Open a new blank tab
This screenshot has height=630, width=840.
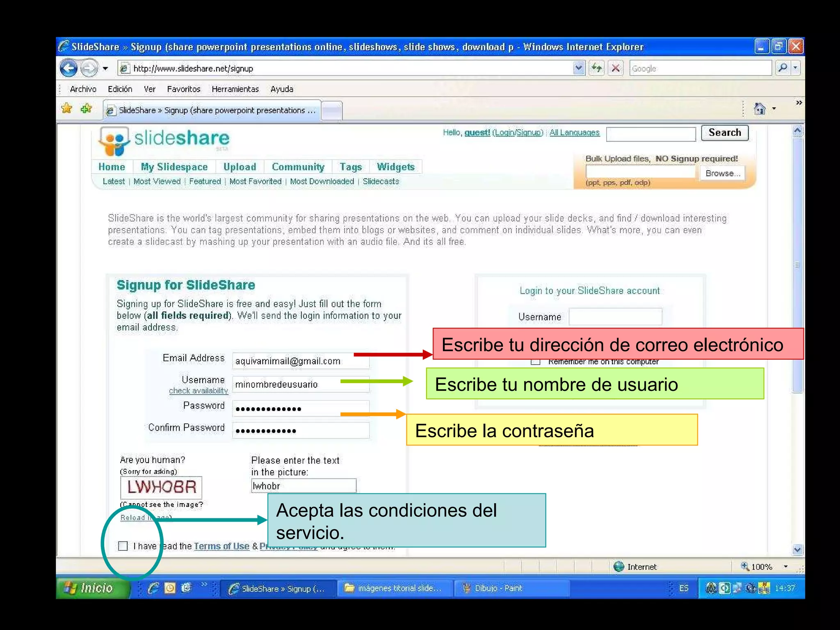(332, 111)
